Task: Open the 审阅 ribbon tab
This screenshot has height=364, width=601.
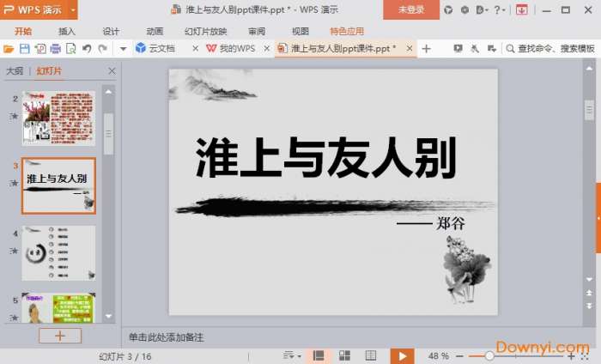Action: click(257, 31)
